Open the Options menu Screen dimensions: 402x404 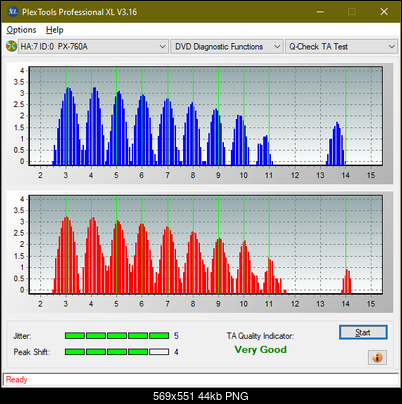(21, 30)
